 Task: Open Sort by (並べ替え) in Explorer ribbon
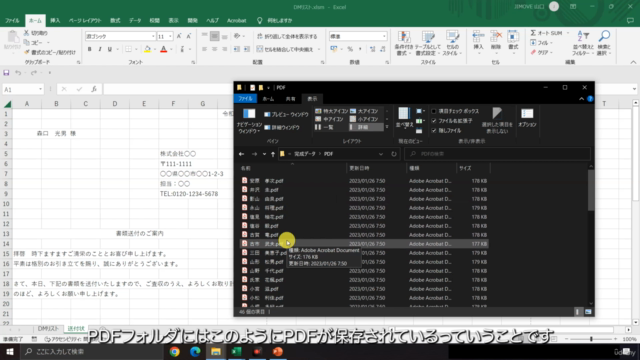404,118
